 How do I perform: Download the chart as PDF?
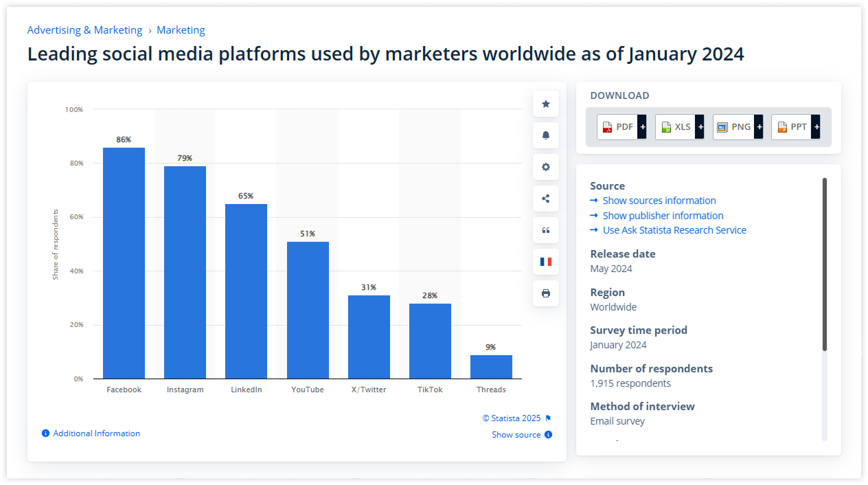click(622, 127)
